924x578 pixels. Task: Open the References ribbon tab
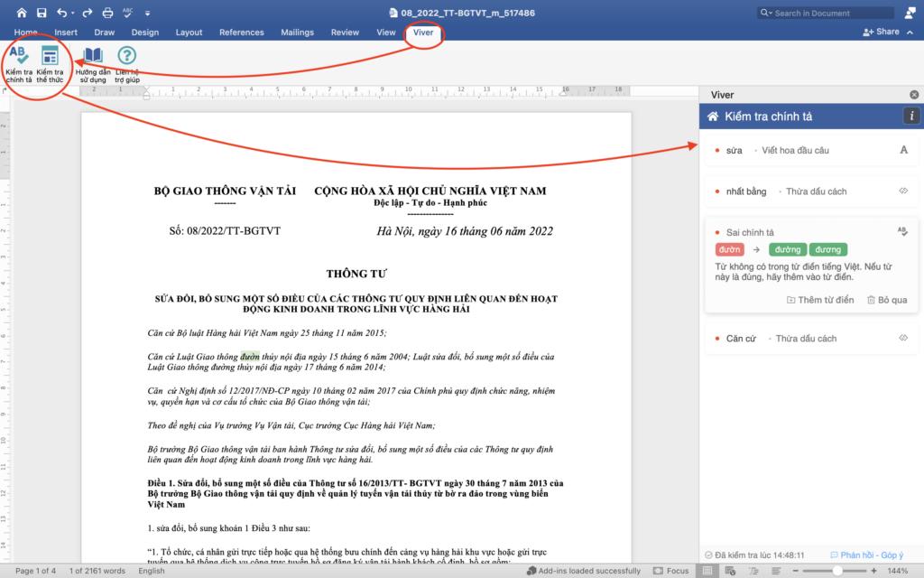click(241, 33)
